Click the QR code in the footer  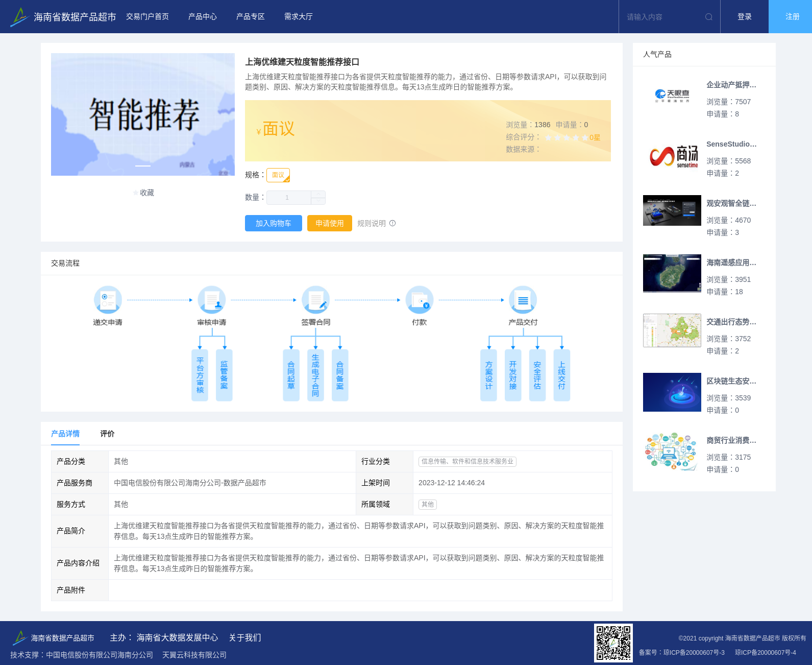[613, 643]
